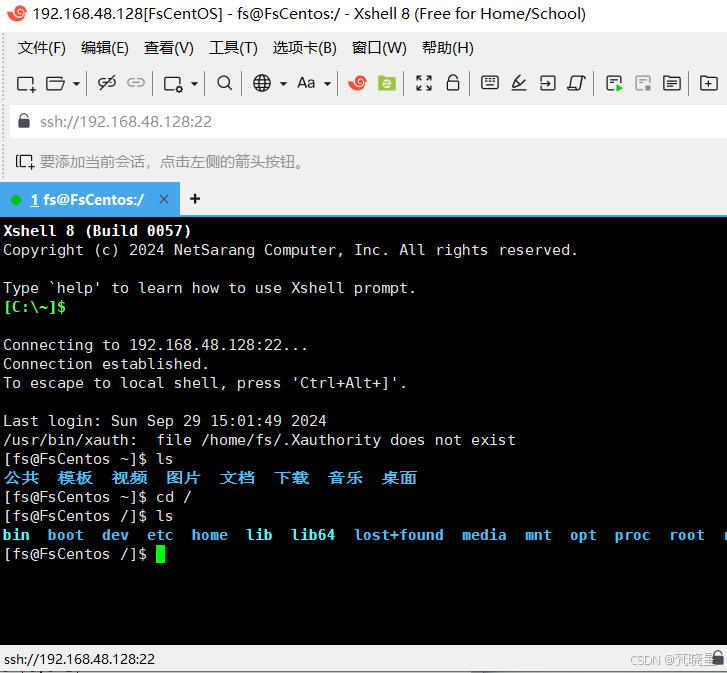The width and height of the screenshot is (727, 673).
Task: Click the Xshell logo in title bar
Action: coord(17,13)
